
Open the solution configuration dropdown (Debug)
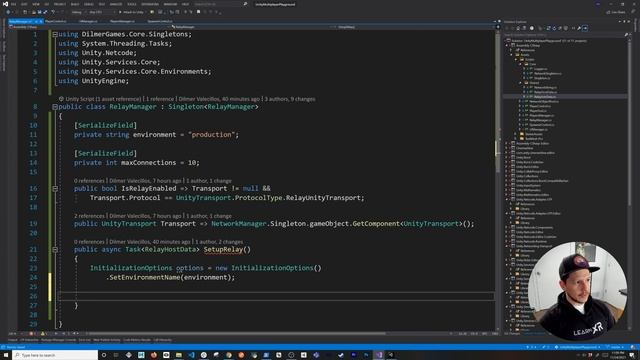click(x=78, y=12)
